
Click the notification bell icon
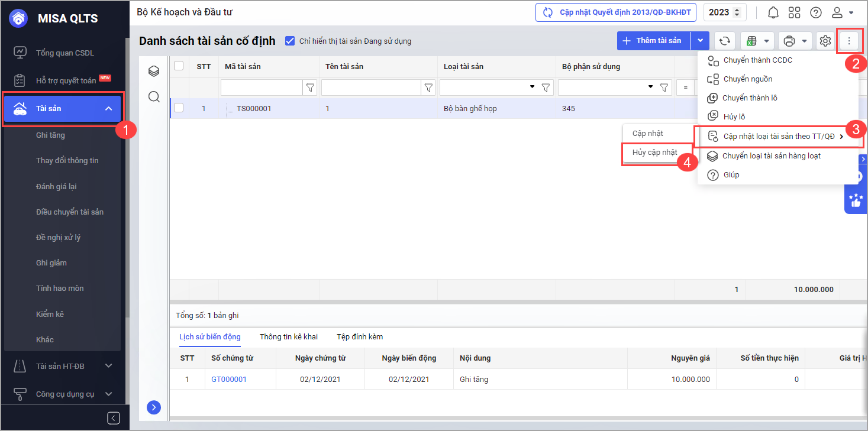pos(773,12)
